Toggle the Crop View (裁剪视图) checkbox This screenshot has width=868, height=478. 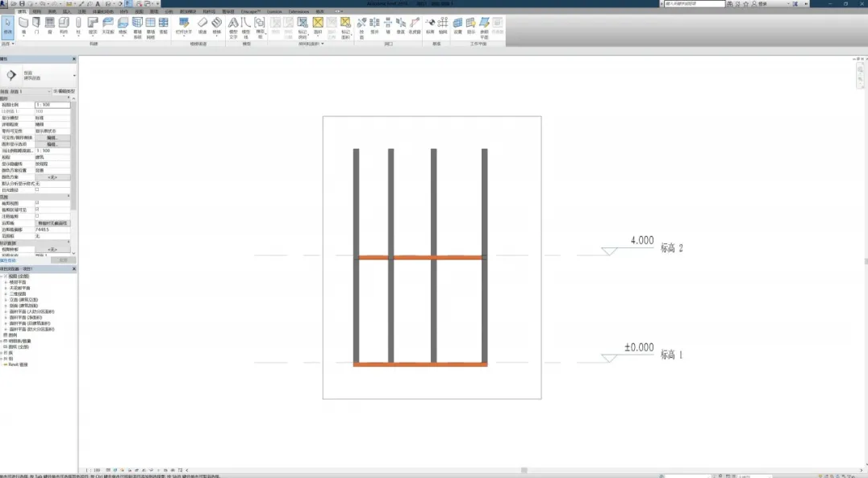(x=37, y=203)
